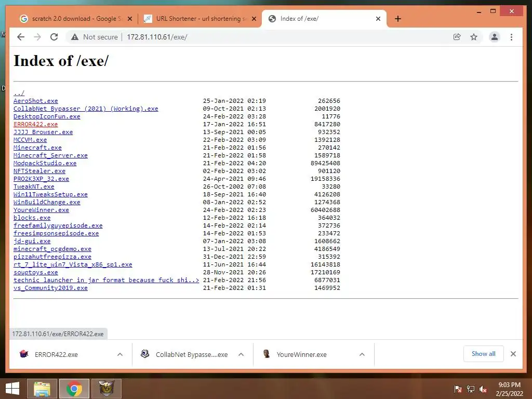Switch to scratch 2.0 download Google tab

tap(75, 19)
